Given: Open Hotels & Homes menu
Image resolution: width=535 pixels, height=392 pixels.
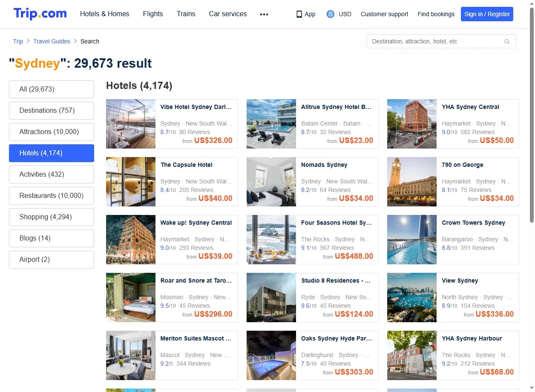Looking at the screenshot, I should point(105,14).
